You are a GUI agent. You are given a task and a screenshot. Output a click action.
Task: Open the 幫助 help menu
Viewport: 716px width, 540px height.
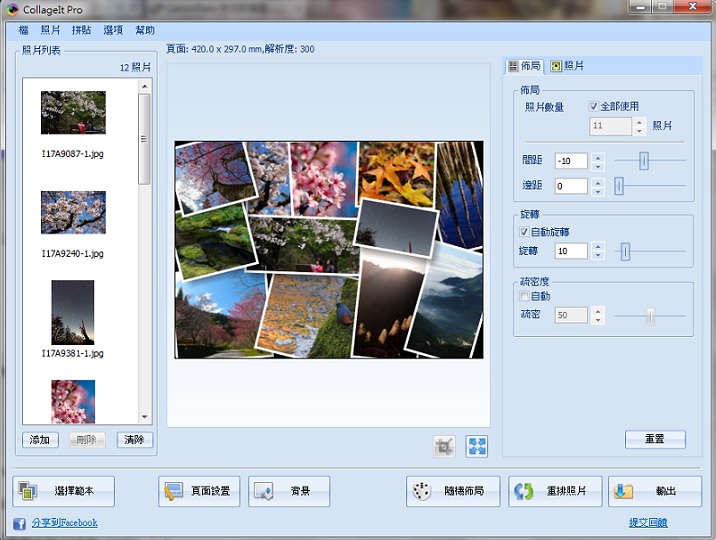(145, 30)
